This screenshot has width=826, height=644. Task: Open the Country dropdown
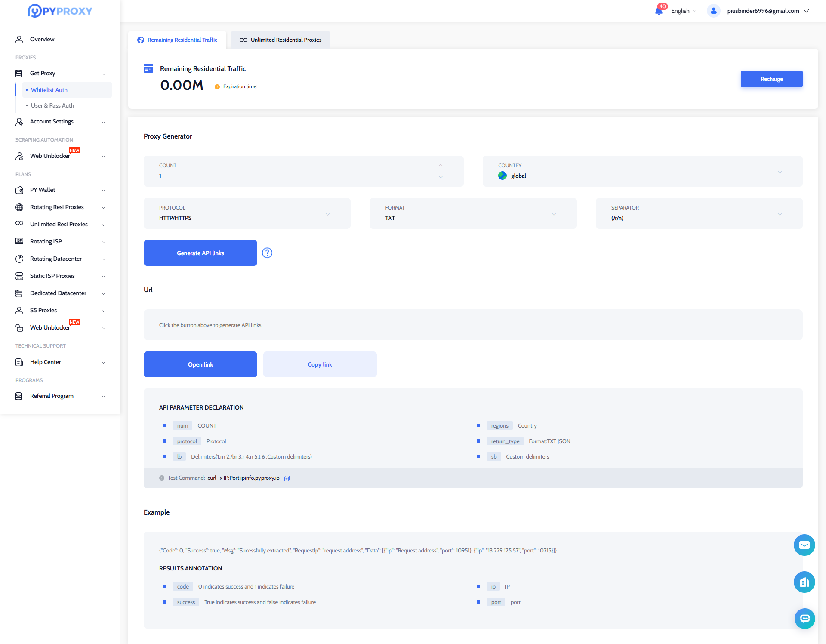[642, 171]
